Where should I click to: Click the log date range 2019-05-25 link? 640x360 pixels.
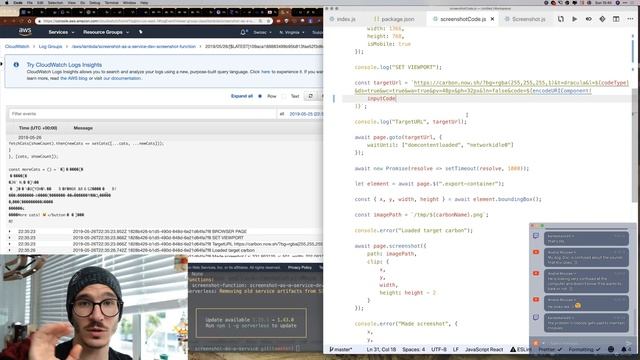click(x=306, y=114)
